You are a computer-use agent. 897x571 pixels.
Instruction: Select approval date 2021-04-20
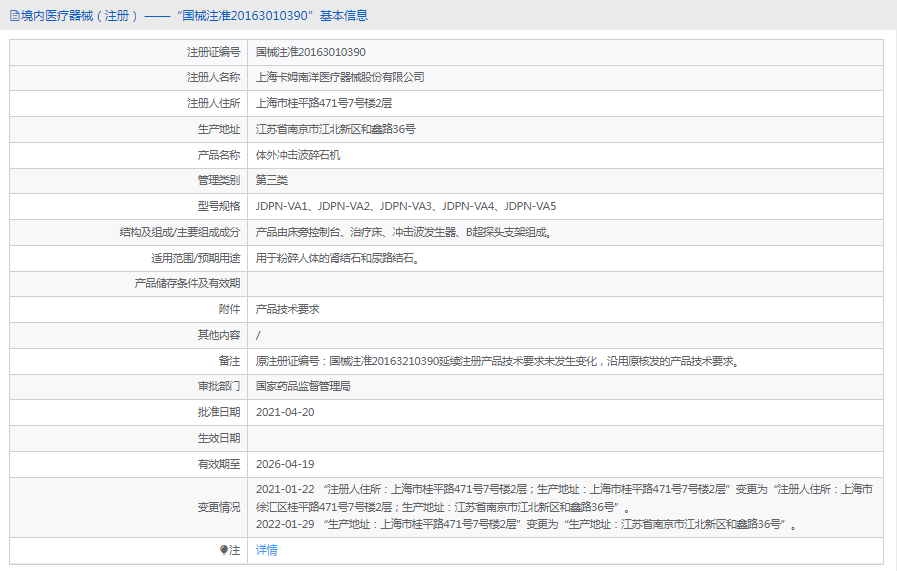[285, 412]
